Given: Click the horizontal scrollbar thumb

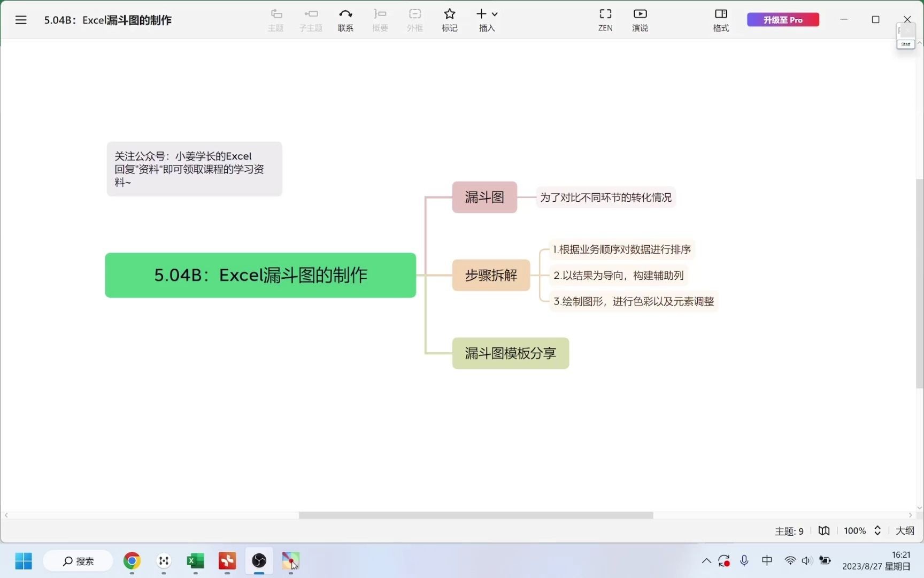Looking at the screenshot, I should [476, 515].
